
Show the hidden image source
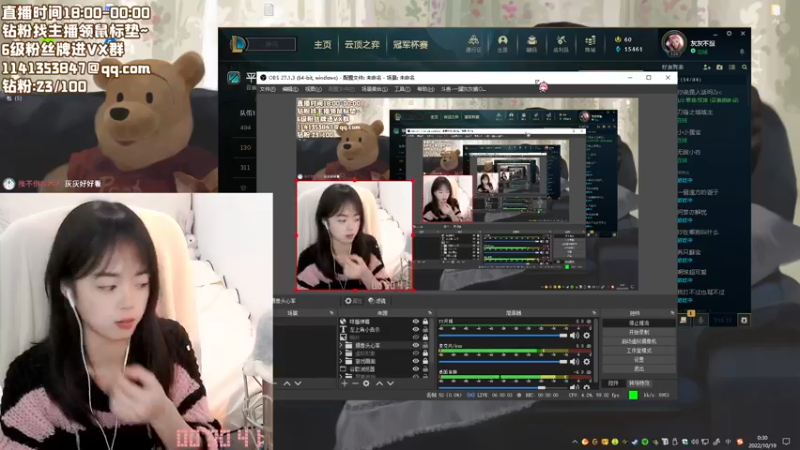click(415, 337)
